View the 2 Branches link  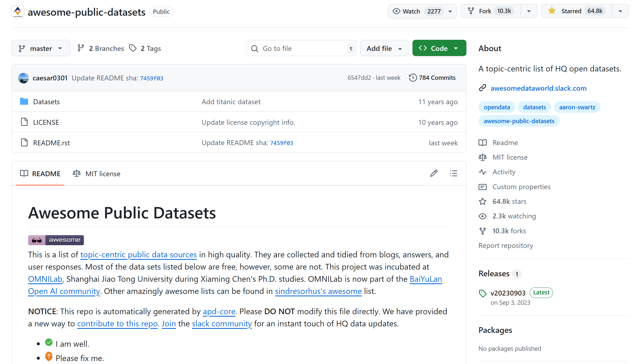(x=100, y=48)
